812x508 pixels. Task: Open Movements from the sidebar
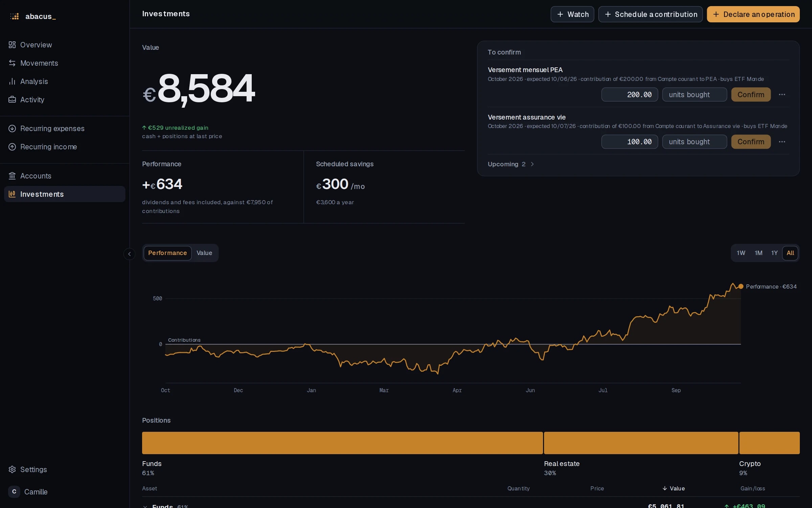(65, 63)
